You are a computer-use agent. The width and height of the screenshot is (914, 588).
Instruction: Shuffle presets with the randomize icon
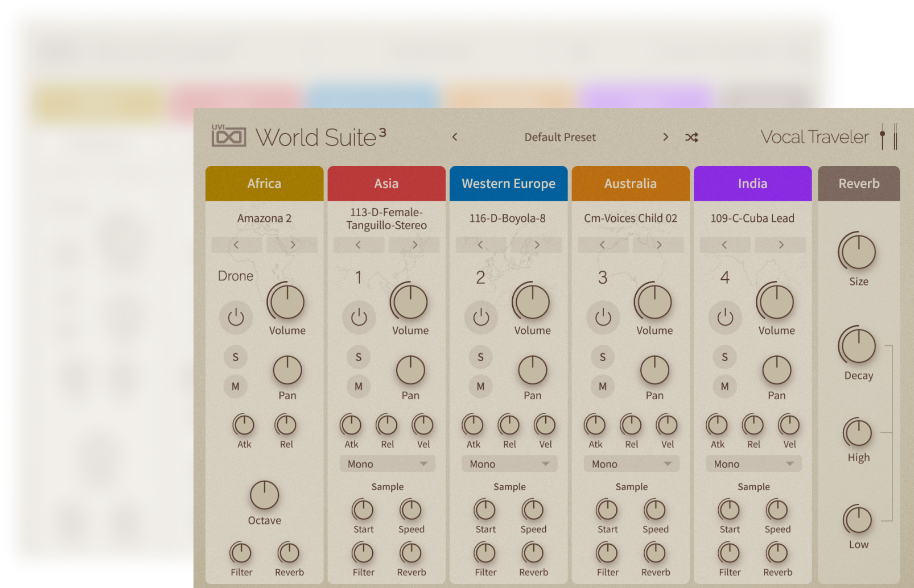point(691,137)
